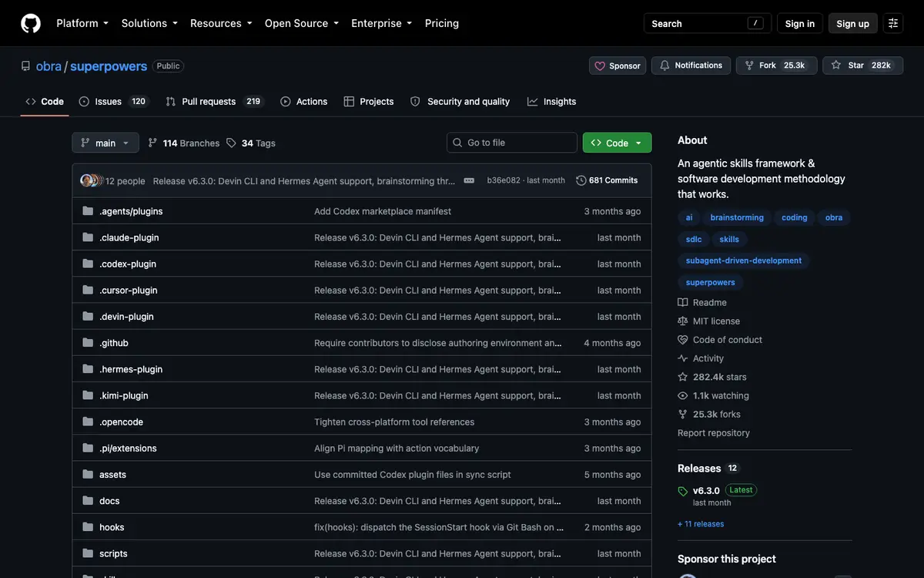Open commit 'Tighten cross-platform tool references'
The image size is (924, 578).
click(394, 422)
